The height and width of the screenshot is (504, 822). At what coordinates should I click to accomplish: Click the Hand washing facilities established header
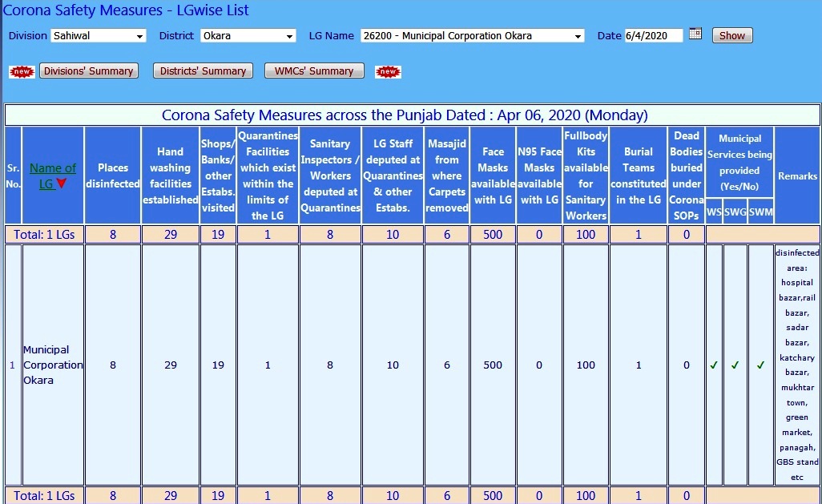[x=171, y=175]
